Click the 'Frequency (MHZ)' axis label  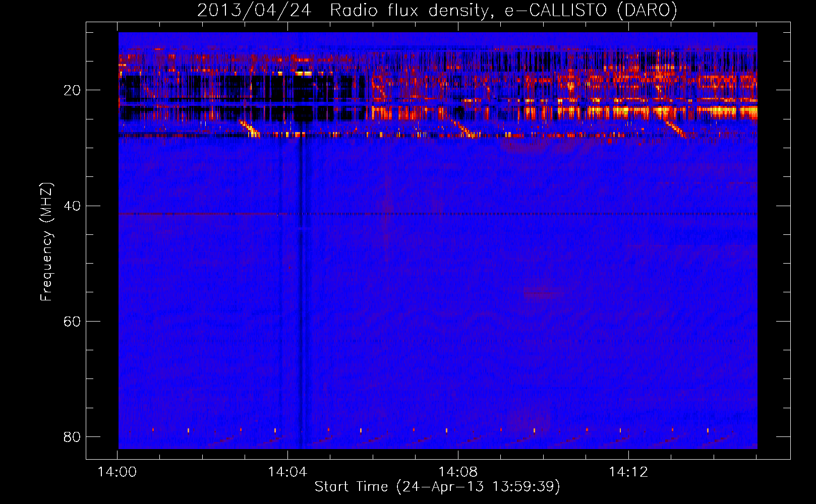pyautogui.click(x=46, y=242)
